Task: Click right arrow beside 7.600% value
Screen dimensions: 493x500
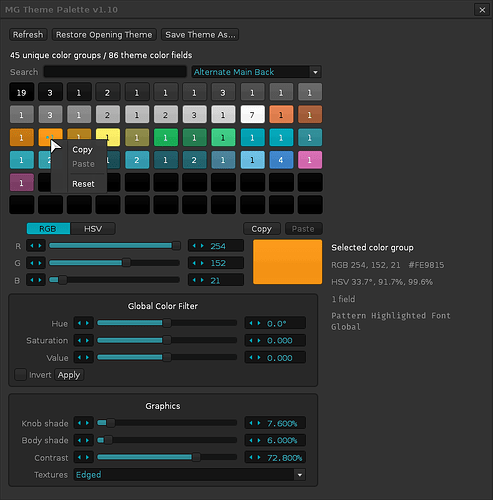Action: pos(259,423)
